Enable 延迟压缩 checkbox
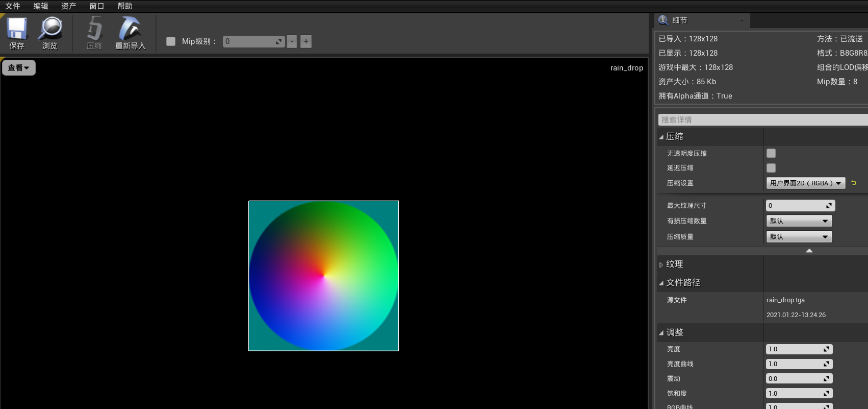Viewport: 868px width, 409px height. [771, 168]
